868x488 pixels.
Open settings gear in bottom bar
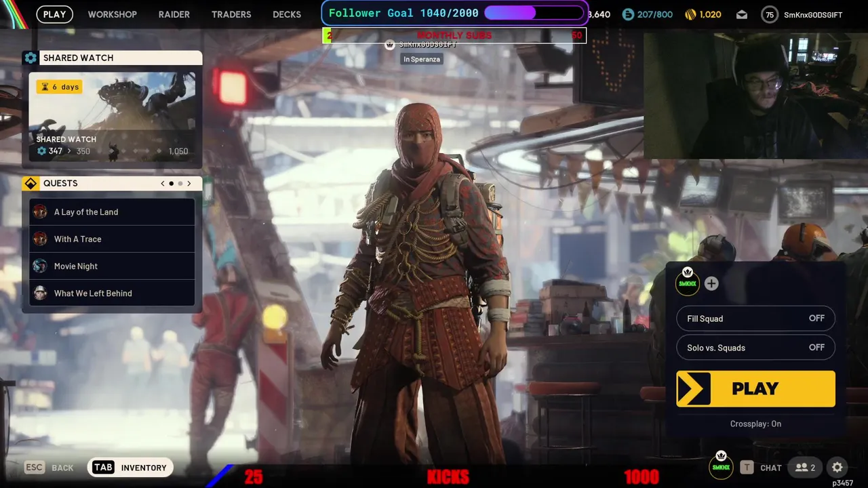(837, 467)
